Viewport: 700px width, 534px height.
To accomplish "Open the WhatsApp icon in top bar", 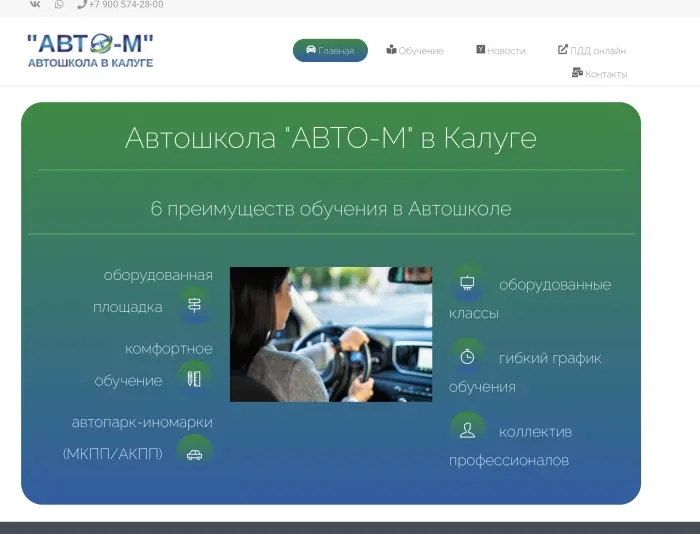I will point(59,4).
